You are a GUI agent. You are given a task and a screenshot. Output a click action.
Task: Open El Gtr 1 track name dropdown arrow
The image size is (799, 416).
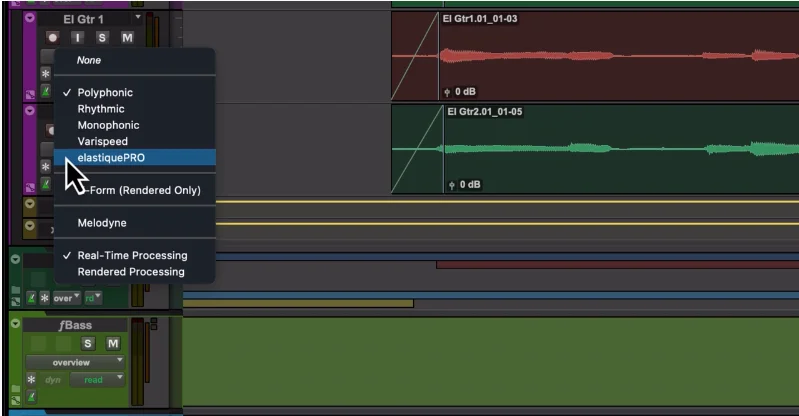pyautogui.click(x=138, y=18)
